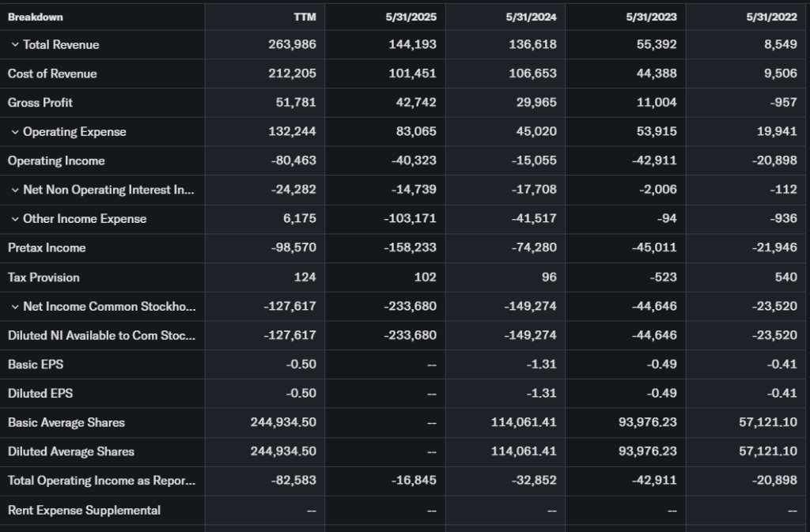Click TTM Total Revenue value 263,986
The width and height of the screenshot is (810, 532).
(x=293, y=45)
